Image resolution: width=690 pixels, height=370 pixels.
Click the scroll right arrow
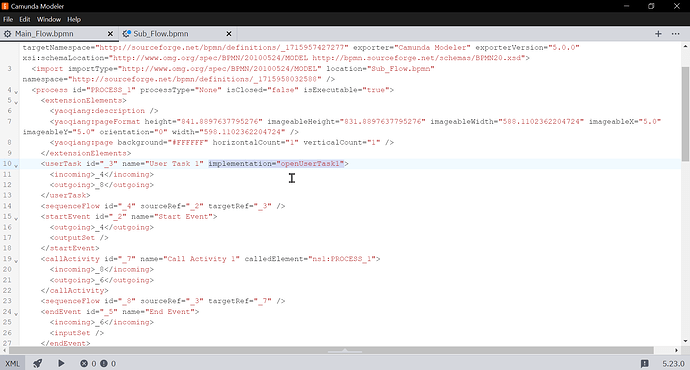pos(677,350)
